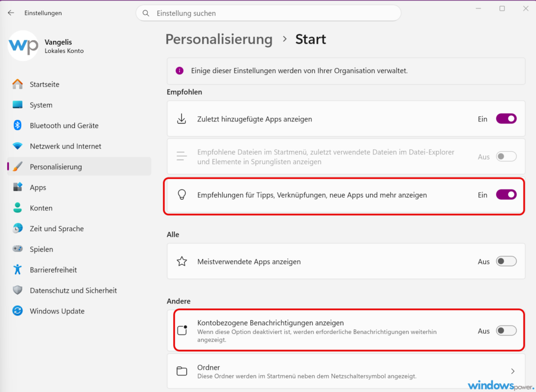Toggle Empfohlene Dateien im Startmenü switch
536x392 pixels.
click(506, 156)
